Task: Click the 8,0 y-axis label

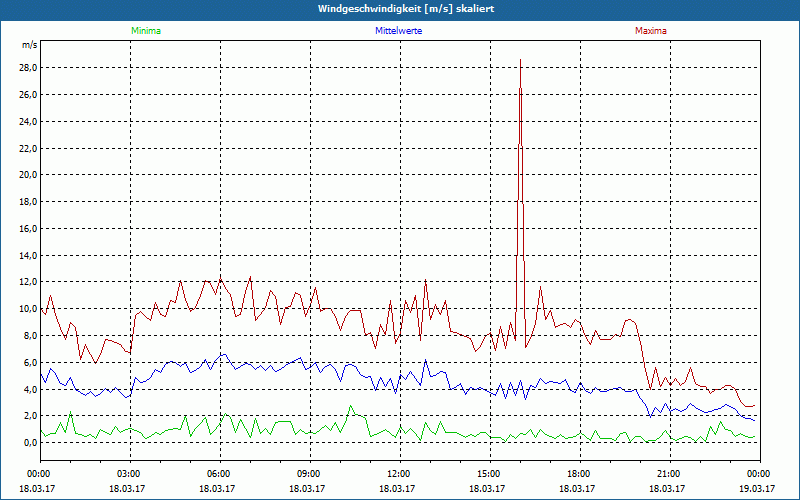Action: tap(31, 336)
